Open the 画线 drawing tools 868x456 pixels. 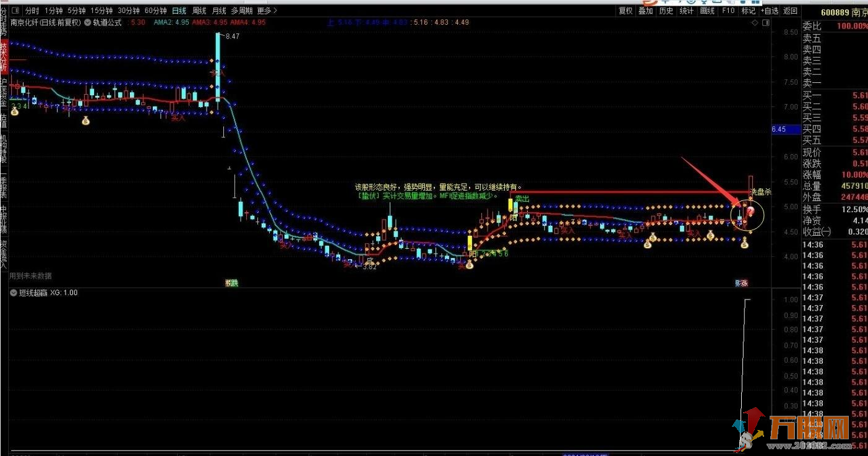pyautogui.click(x=707, y=11)
